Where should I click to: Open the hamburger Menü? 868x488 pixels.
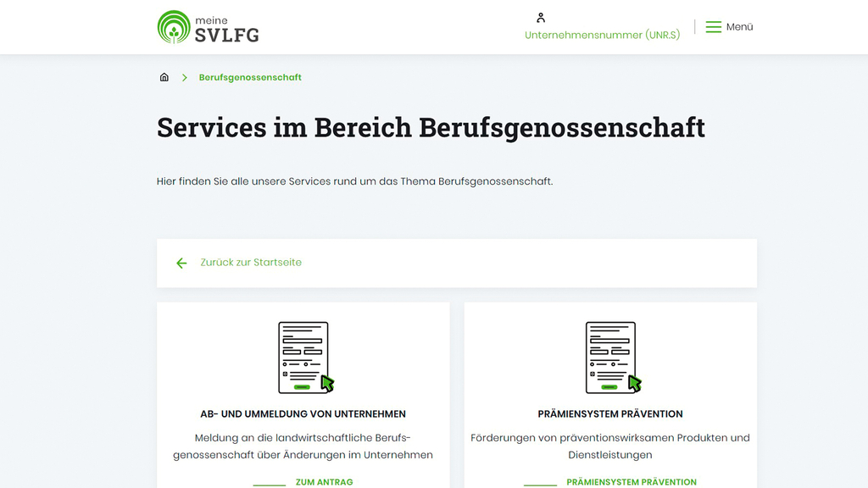point(713,26)
